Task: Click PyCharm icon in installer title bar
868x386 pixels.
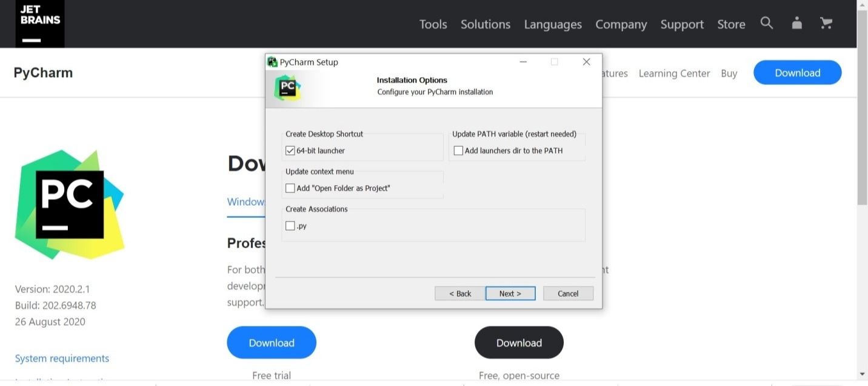Action: click(273, 62)
